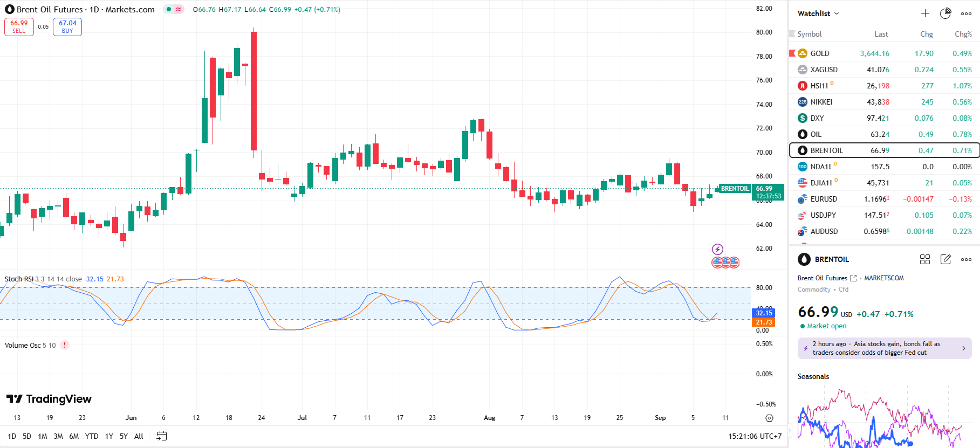This screenshot has height=448, width=980.
Task: Open the watchlist advanced view pie icon
Action: click(945, 13)
